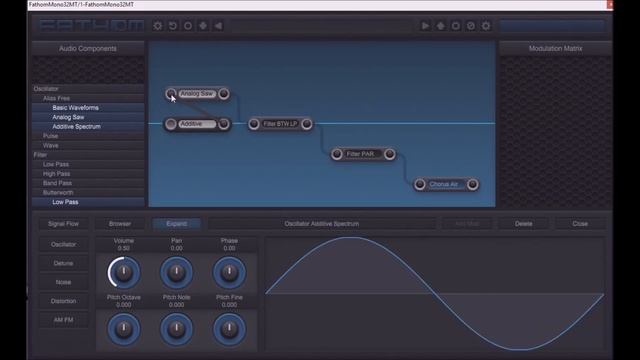Click the preset name bar in top toolbar
The image size is (640, 360).
322,26
